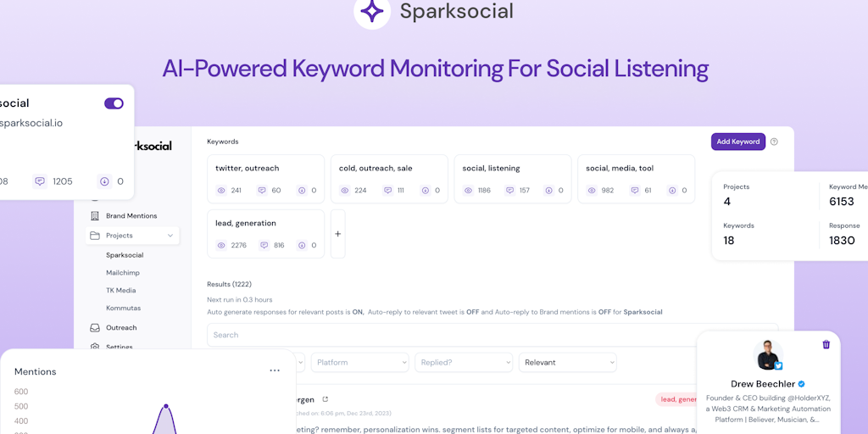
Task: Click the plus tile to add keyword
Action: tap(337, 233)
